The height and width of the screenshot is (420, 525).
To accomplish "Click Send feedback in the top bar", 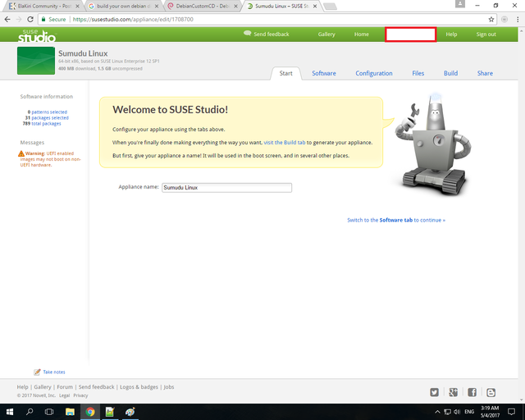I will coord(272,34).
